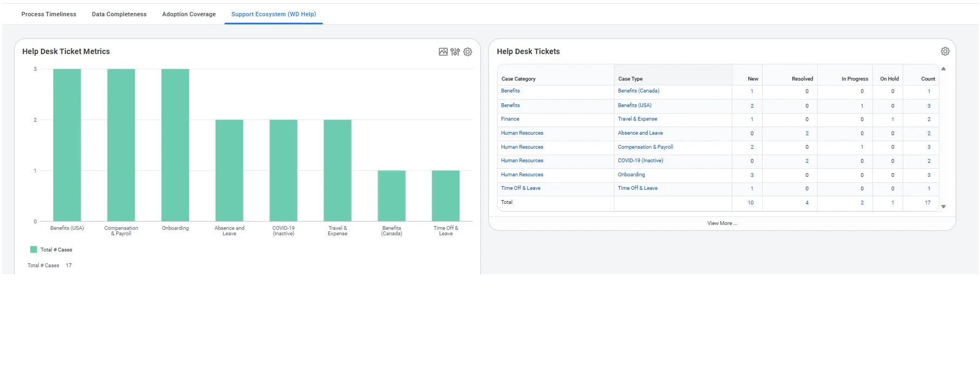The width and height of the screenshot is (980, 384).
Task: Switch to Process Timeliness tab
Action: (49, 14)
